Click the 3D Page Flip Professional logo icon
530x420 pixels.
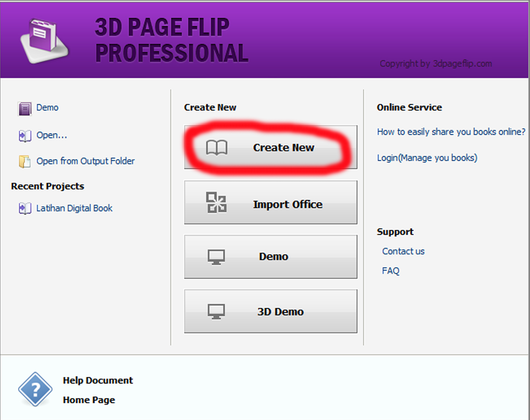click(x=44, y=41)
